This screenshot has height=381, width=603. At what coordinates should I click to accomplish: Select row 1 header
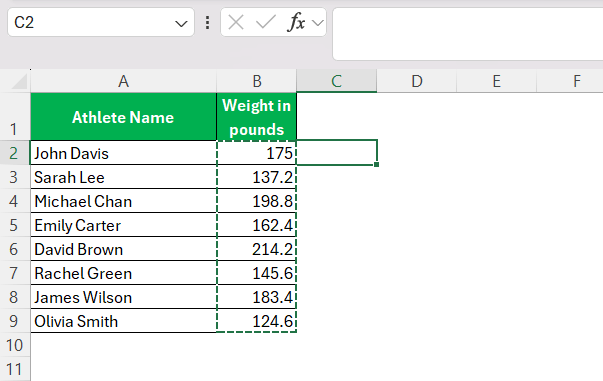[x=15, y=116]
